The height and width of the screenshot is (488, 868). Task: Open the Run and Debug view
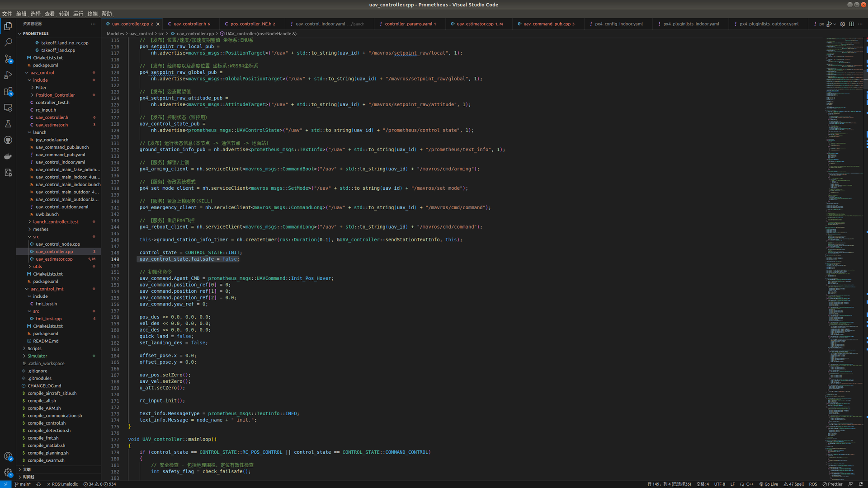point(8,75)
